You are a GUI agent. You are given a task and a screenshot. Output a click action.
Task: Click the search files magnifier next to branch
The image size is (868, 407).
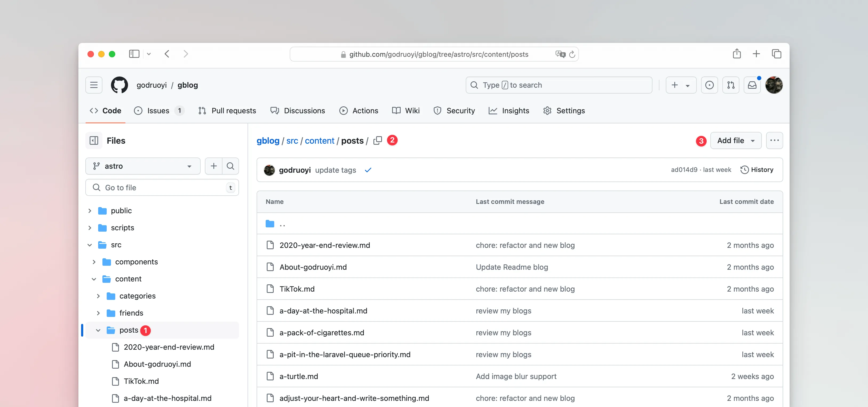point(230,166)
